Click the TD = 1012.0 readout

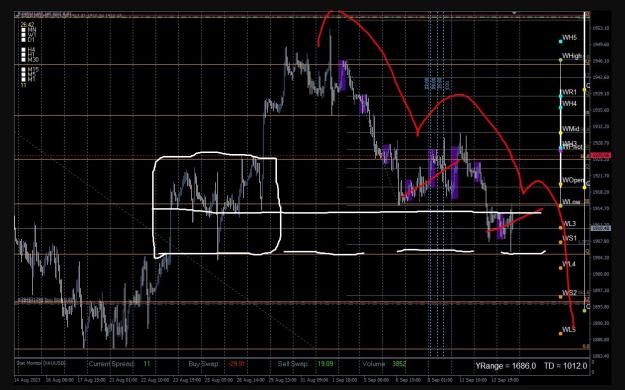pos(566,366)
